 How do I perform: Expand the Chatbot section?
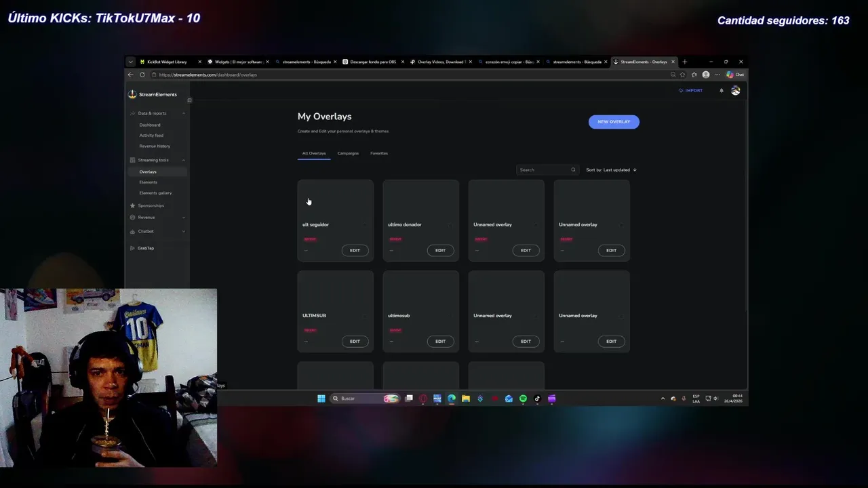point(183,231)
